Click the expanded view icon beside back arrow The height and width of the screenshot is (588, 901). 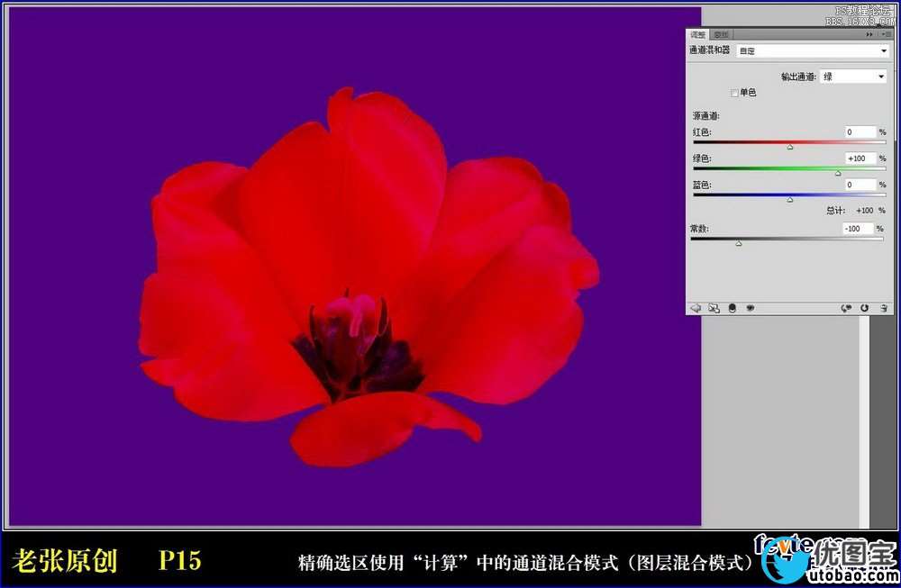coord(714,308)
